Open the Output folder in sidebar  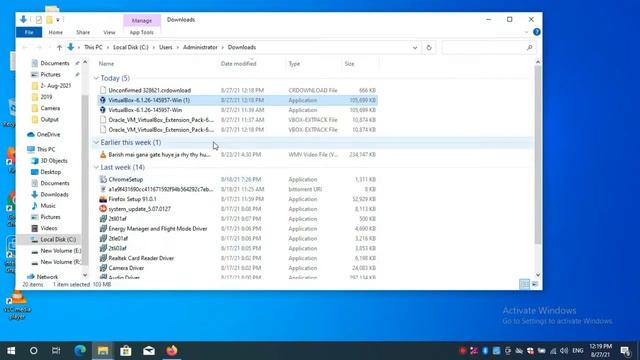[49, 119]
